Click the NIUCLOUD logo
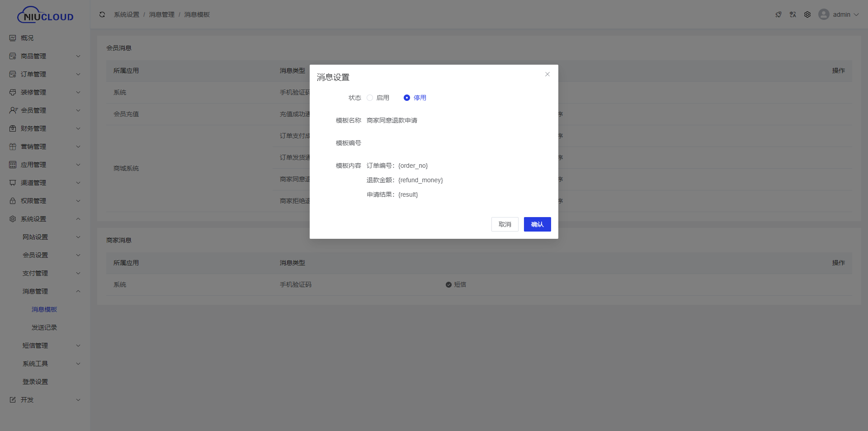Screen dimensions: 868x431 point(45,14)
